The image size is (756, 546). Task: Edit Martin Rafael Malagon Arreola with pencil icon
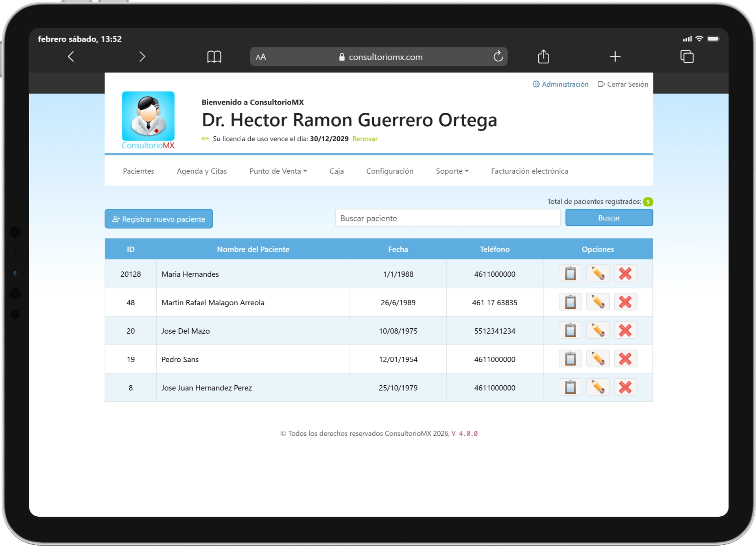pyautogui.click(x=598, y=302)
